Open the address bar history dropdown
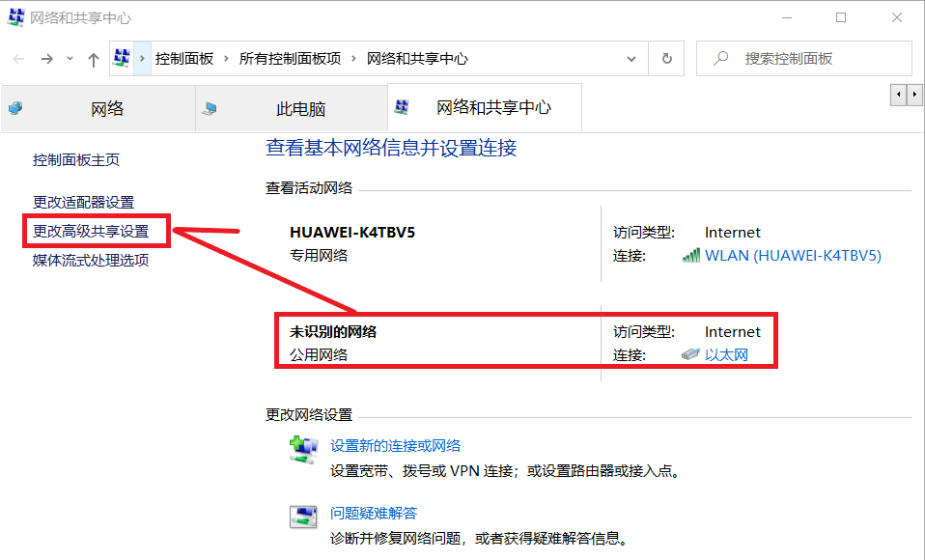This screenshot has height=560, width=925. pyautogui.click(x=631, y=59)
